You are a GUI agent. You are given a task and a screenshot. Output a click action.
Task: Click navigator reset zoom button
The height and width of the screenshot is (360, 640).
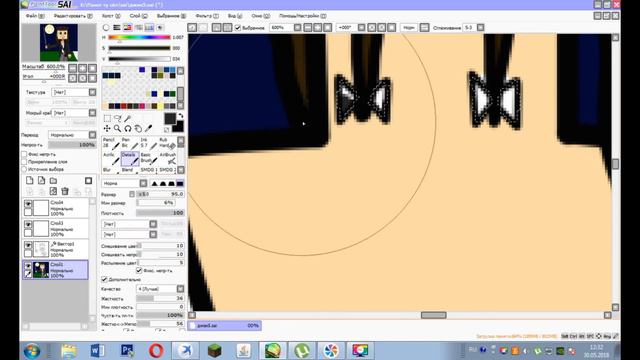click(93, 68)
